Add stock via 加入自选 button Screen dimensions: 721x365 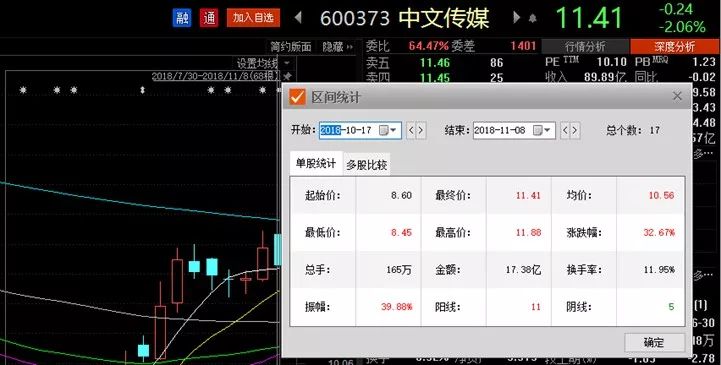[253, 18]
